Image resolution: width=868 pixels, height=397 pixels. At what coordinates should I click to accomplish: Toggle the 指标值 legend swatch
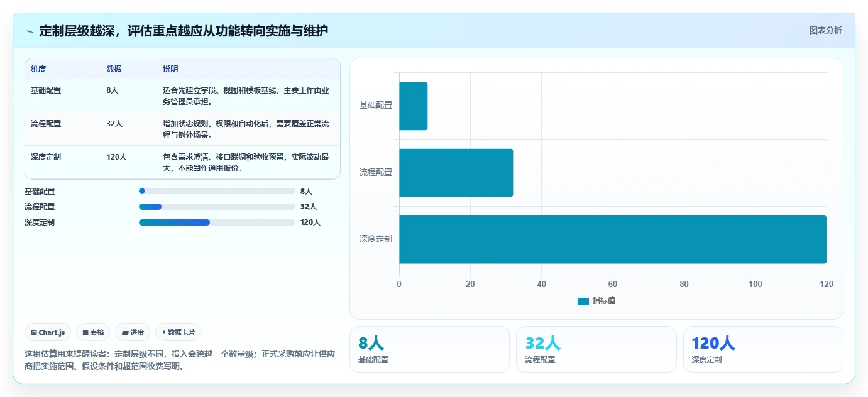pos(583,302)
